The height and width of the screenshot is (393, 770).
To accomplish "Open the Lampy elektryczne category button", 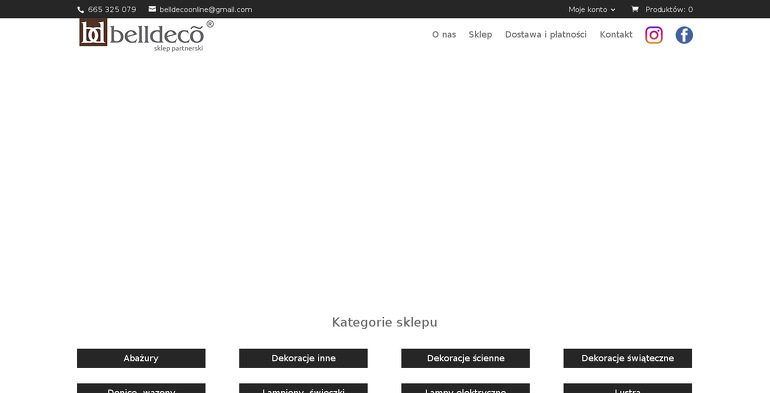I will 466,389.
